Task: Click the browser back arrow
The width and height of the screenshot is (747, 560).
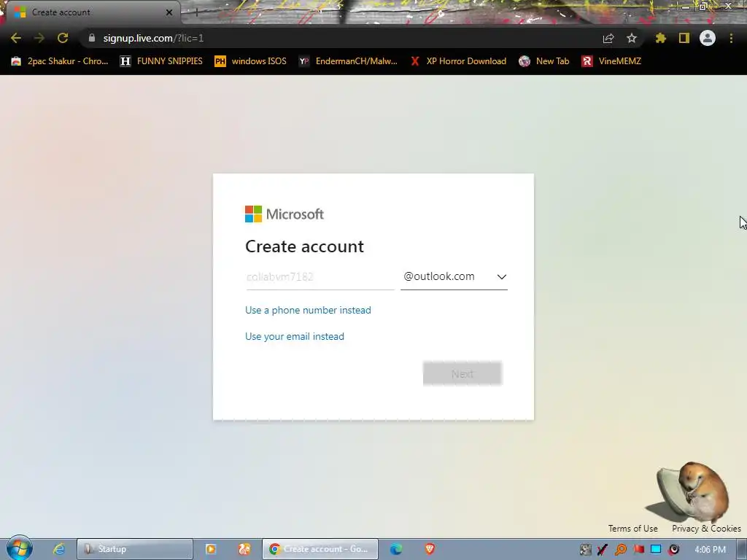Action: [x=16, y=38]
